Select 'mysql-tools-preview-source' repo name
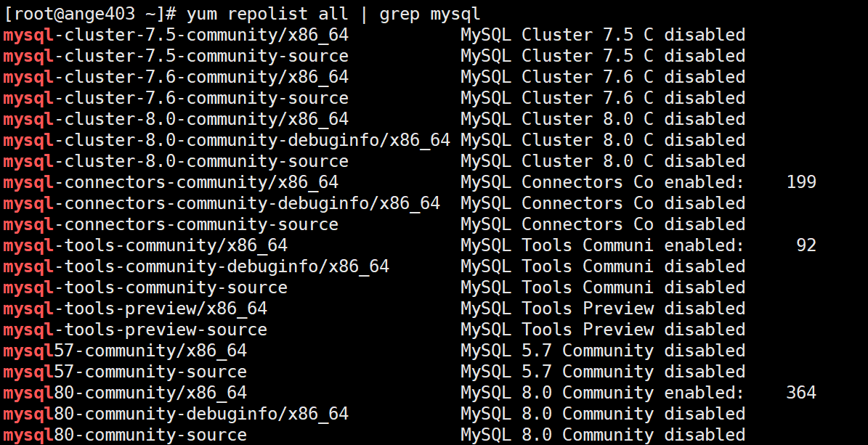 [x=136, y=330]
